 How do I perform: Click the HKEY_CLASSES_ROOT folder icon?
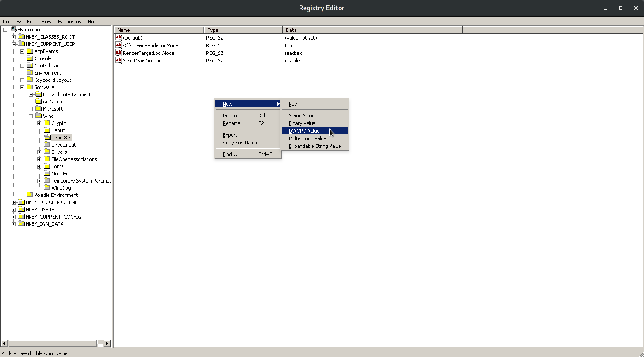pos(21,37)
